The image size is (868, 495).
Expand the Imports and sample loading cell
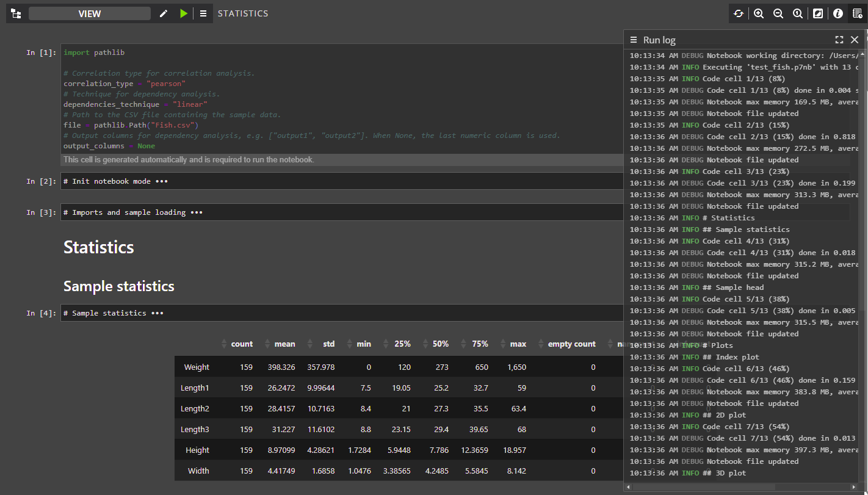coord(196,212)
